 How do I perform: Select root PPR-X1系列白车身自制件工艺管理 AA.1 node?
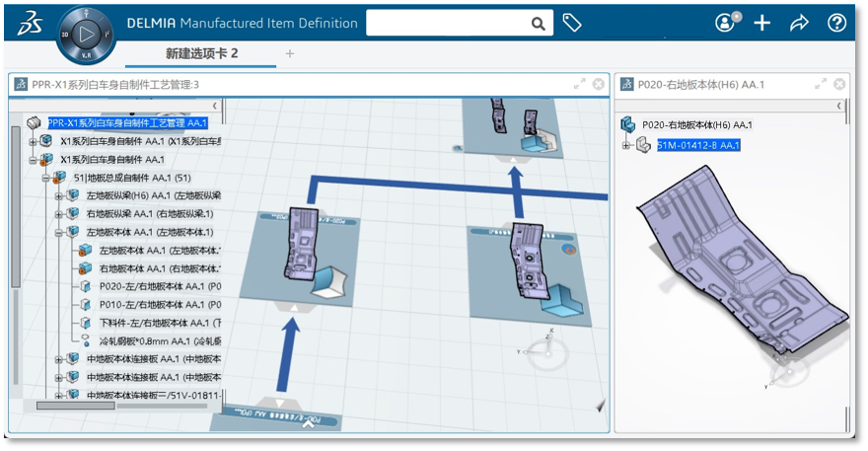point(127,123)
